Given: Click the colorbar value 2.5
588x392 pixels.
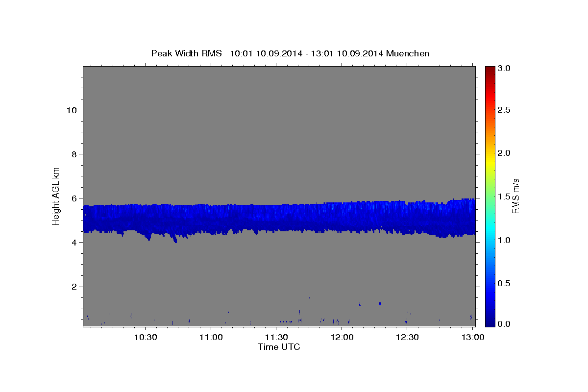Looking at the screenshot, I should [504, 110].
